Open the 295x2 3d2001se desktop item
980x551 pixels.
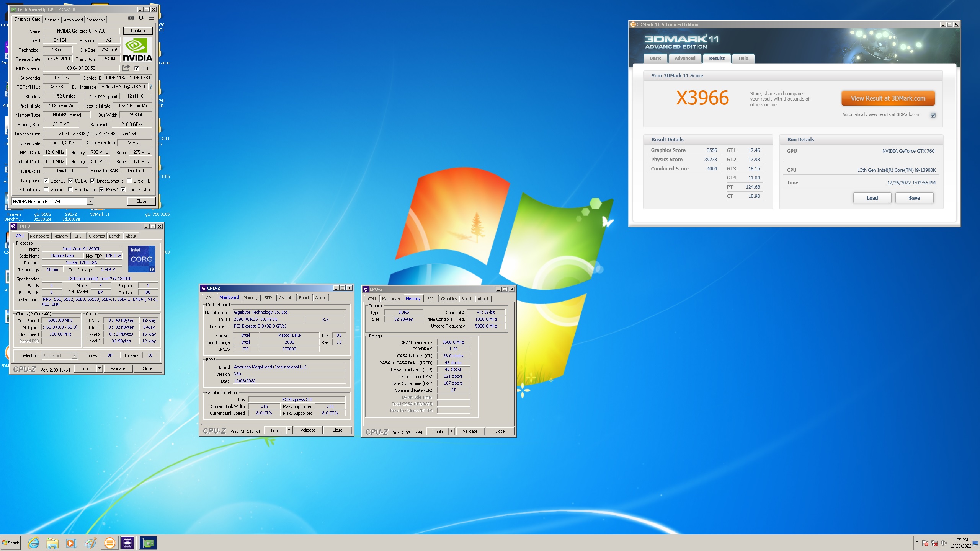pos(71,217)
